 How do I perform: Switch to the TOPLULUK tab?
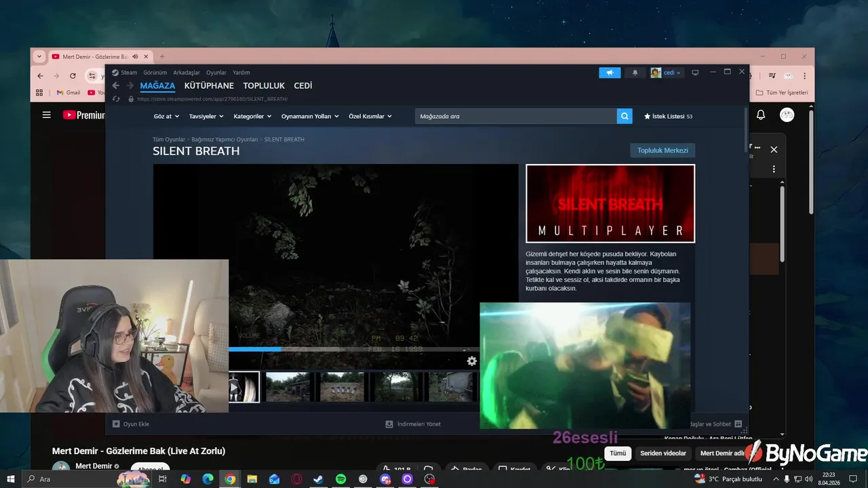pyautogui.click(x=264, y=86)
